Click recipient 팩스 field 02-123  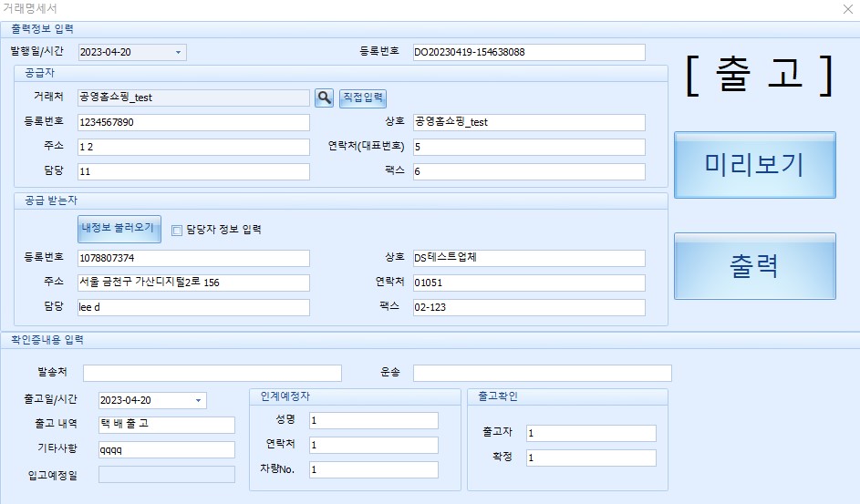click(x=529, y=308)
